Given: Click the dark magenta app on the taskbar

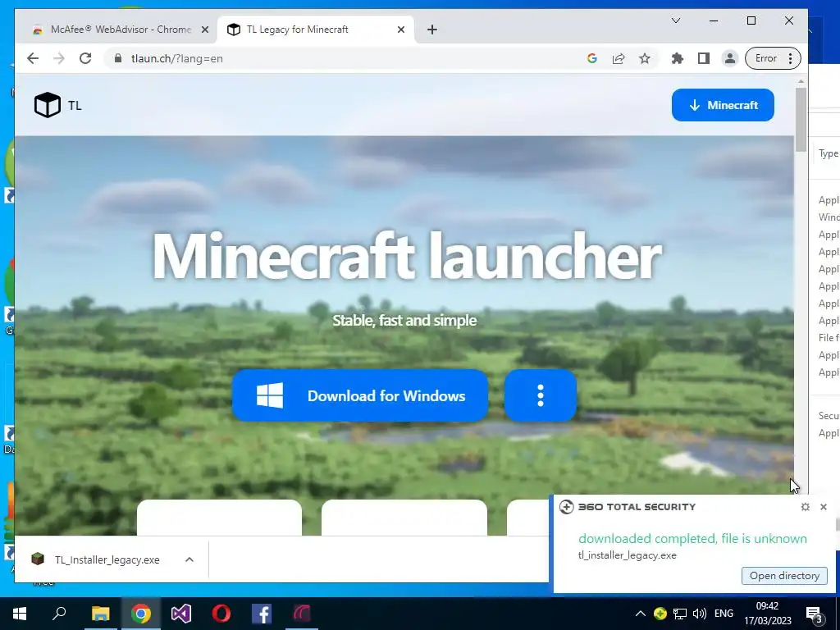Looking at the screenshot, I should [x=302, y=614].
